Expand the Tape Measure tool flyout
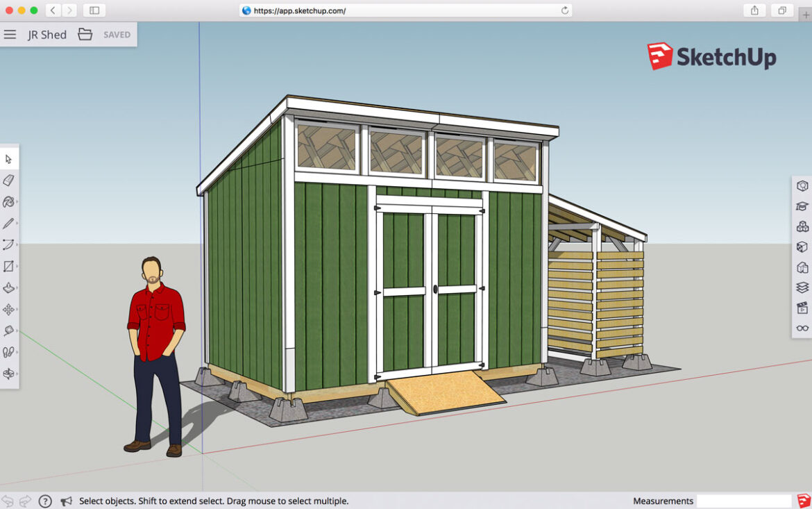The height and width of the screenshot is (509, 812). pos(17,331)
